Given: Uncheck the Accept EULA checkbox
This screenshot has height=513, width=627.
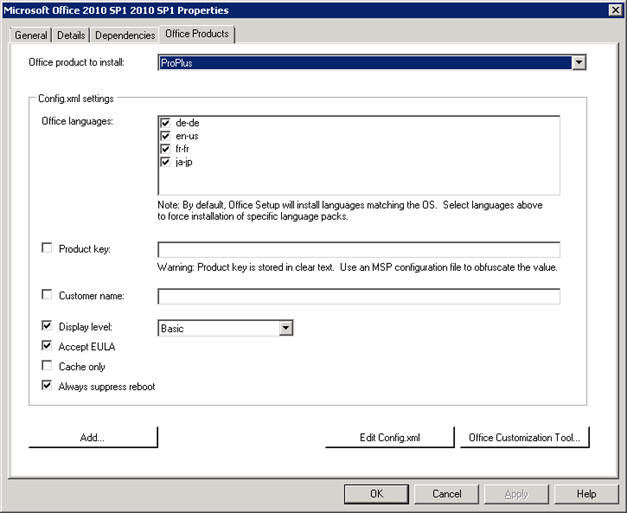Looking at the screenshot, I should 47,345.
